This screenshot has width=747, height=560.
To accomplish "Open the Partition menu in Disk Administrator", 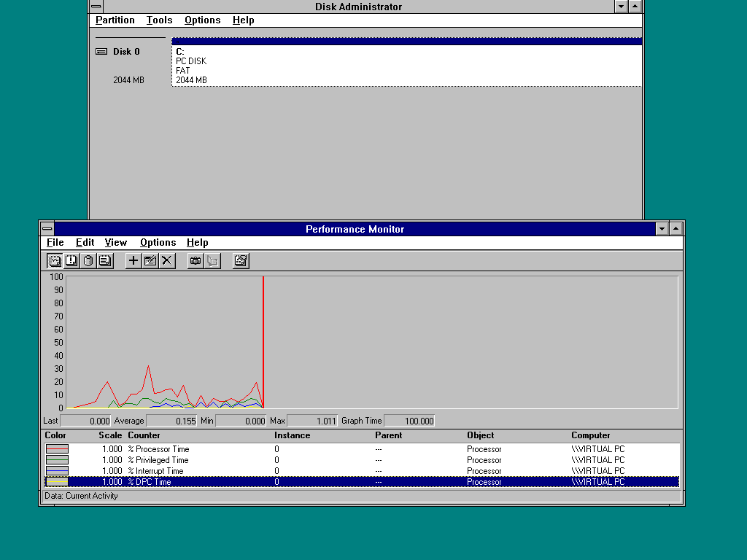I will point(115,20).
